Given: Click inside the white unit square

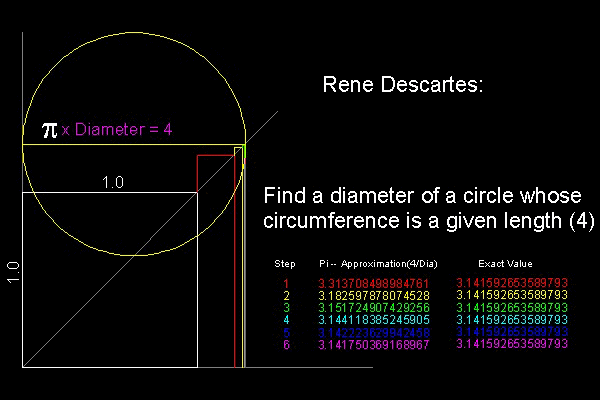Looking at the screenshot, I should 110,280.
